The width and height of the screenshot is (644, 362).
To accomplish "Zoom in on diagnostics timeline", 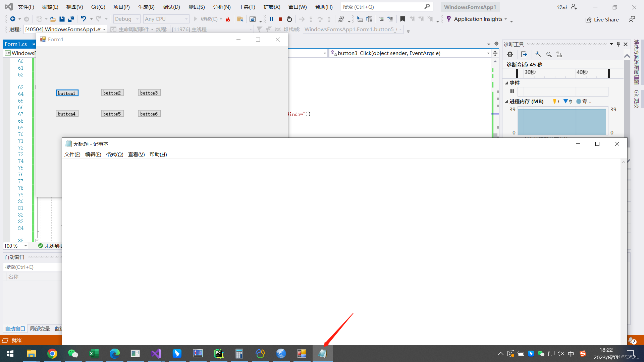I will pyautogui.click(x=538, y=54).
